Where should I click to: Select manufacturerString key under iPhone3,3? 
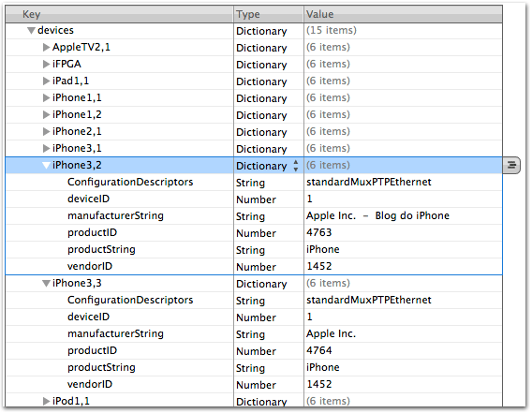point(115,334)
